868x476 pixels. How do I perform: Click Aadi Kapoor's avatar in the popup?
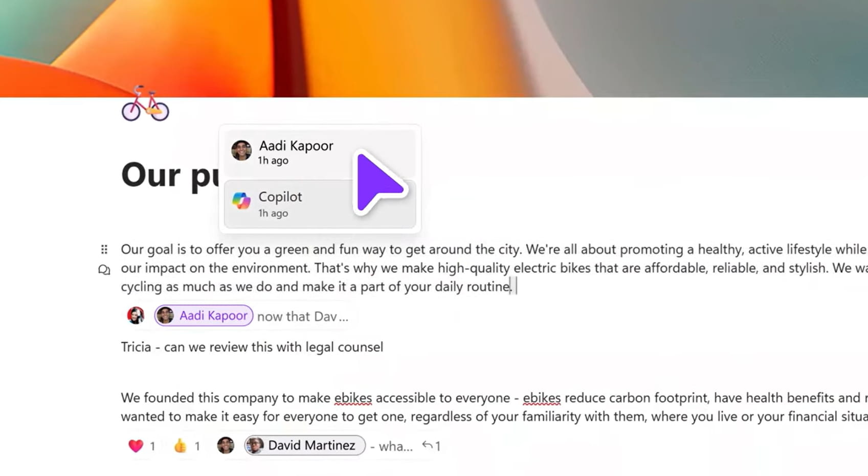[x=241, y=150]
